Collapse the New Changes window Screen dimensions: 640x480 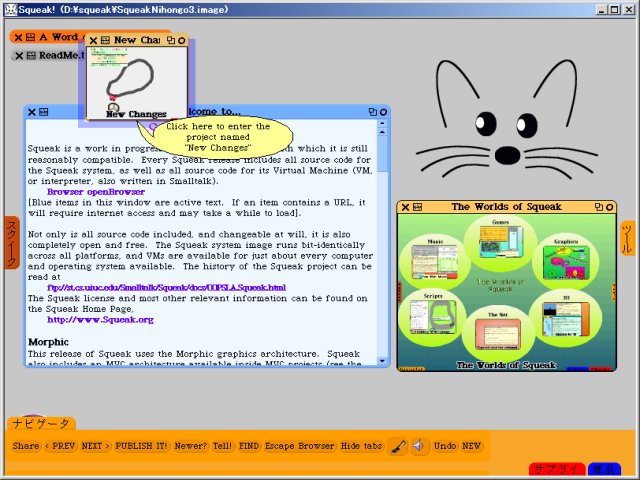(182, 40)
